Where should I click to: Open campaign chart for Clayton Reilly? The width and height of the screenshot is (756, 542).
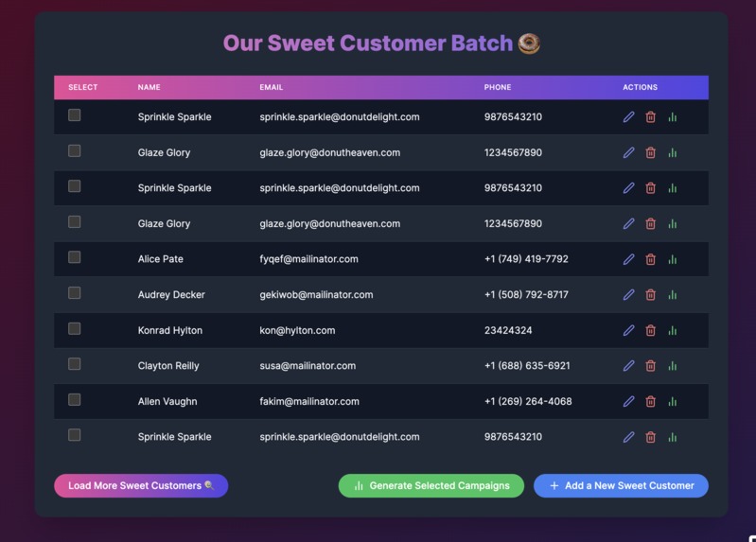(673, 366)
